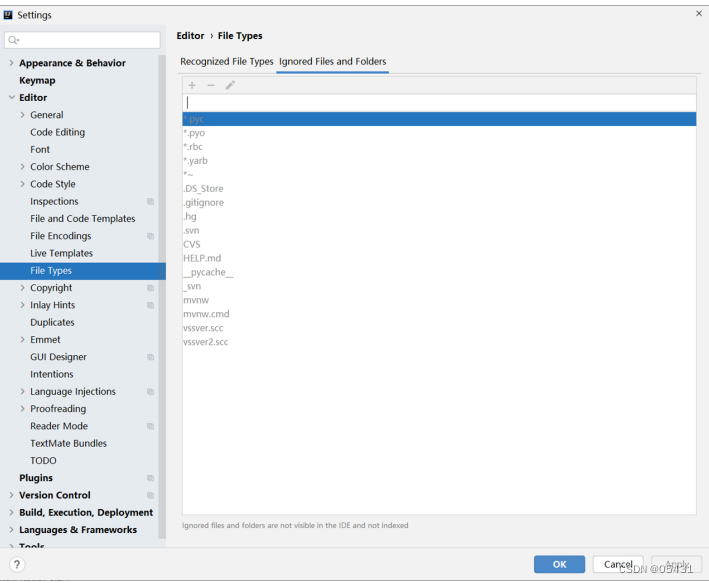709x583 pixels.
Task: Select the vssver.scc entry
Action: (x=439, y=328)
